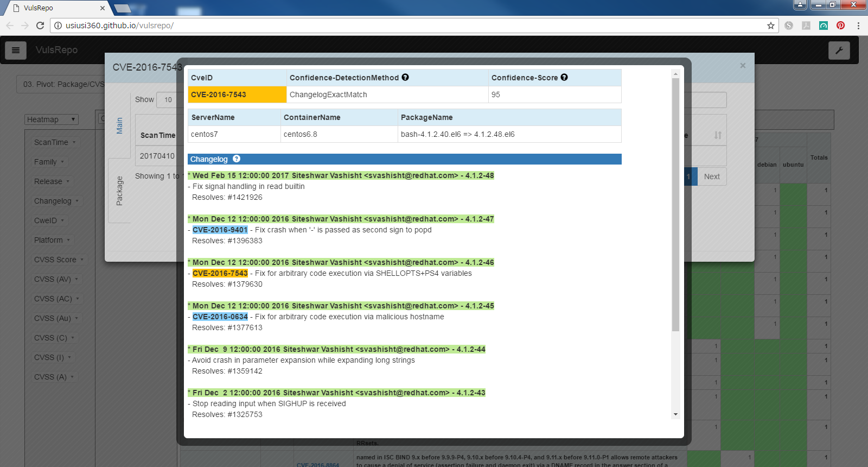Reload the page with the refresh icon
The width and height of the screenshot is (868, 467).
point(40,26)
